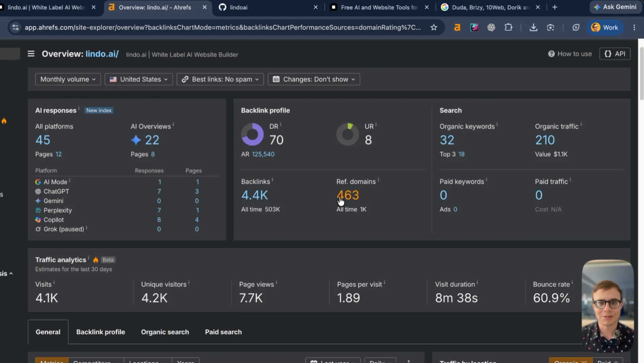
Task: Open the Chrome extensions puzzle icon
Action: click(508, 28)
